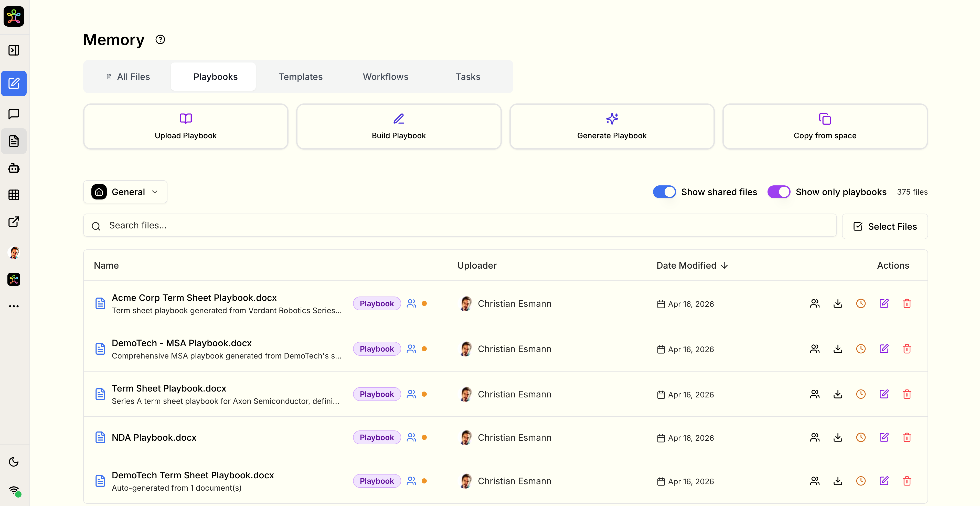Turn off Show only playbooks
The width and height of the screenshot is (980, 506).
(x=778, y=192)
